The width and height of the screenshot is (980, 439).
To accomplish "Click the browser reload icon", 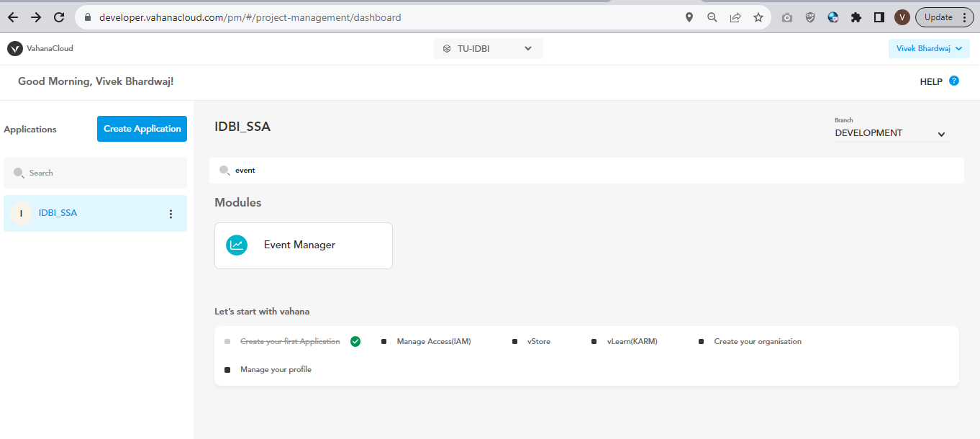I will (x=59, y=17).
